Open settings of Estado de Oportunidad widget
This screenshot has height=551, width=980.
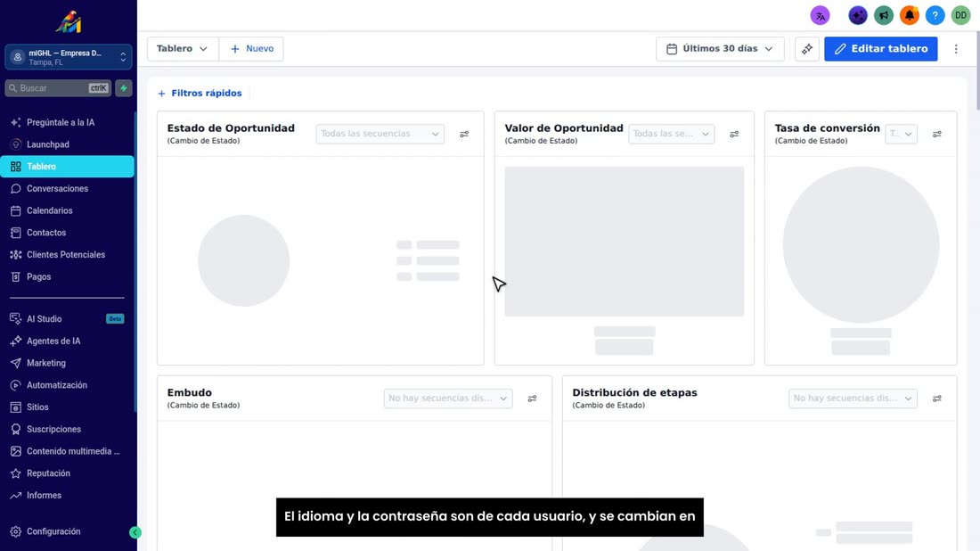click(464, 134)
